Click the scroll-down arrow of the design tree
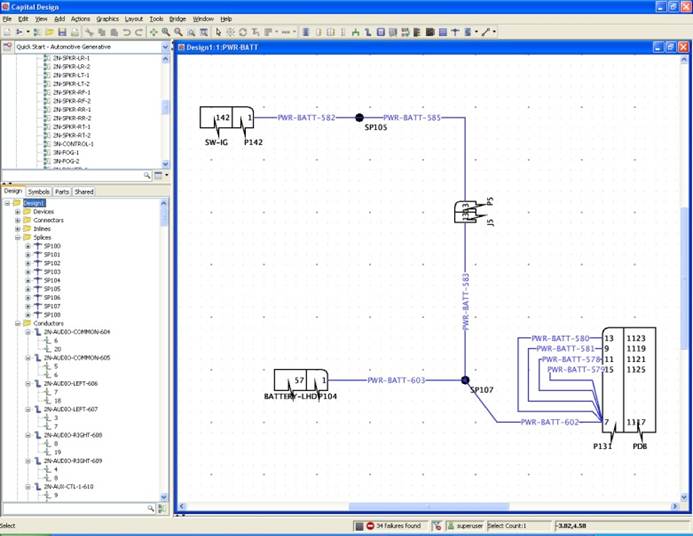The image size is (693, 536). (164, 497)
